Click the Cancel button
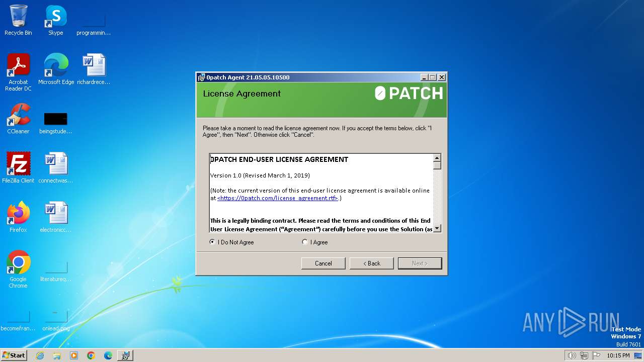 324,263
